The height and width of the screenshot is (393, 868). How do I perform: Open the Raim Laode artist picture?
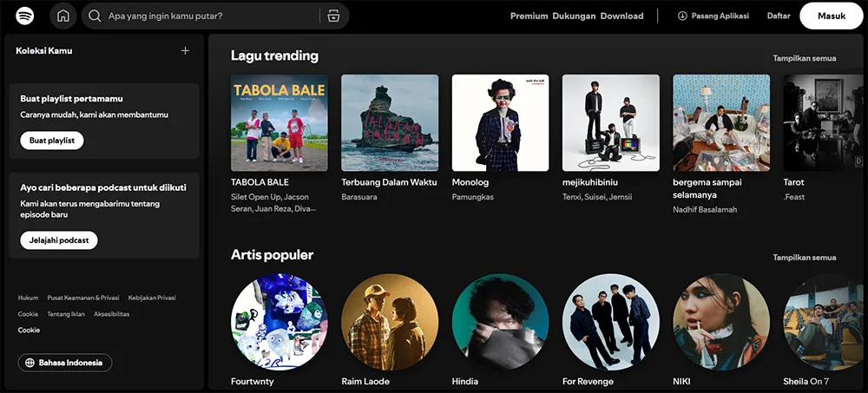click(x=390, y=322)
